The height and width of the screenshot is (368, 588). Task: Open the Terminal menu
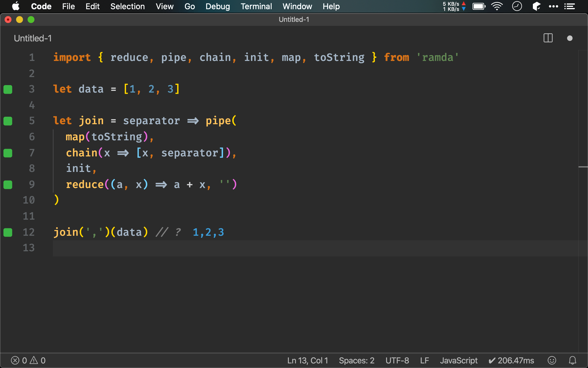click(256, 6)
